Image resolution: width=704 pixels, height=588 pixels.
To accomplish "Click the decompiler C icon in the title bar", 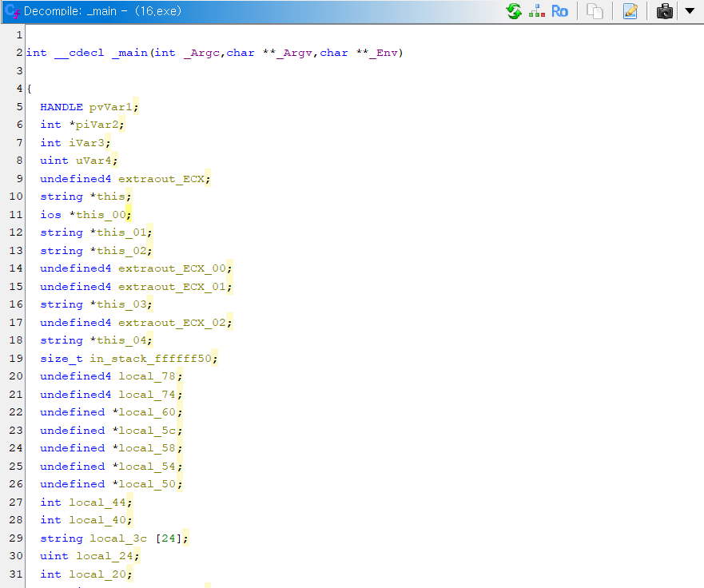I will [x=12, y=11].
